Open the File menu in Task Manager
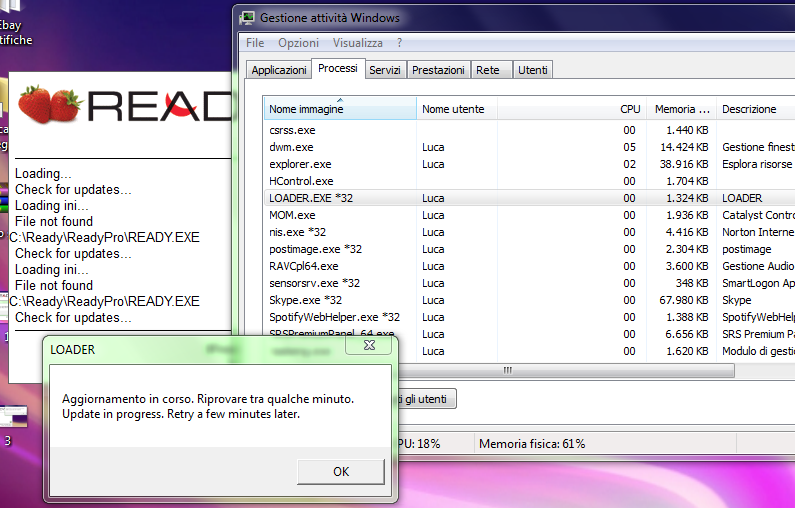 point(255,43)
